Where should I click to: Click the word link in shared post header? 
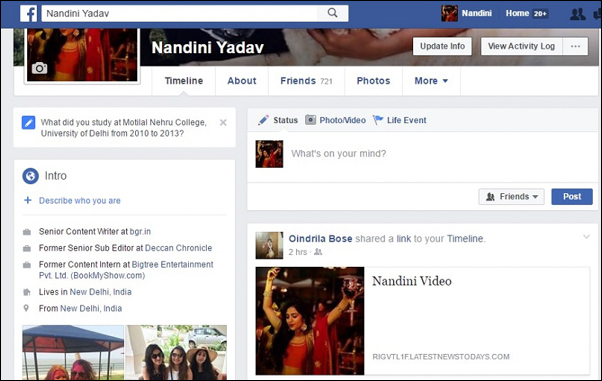pos(404,239)
